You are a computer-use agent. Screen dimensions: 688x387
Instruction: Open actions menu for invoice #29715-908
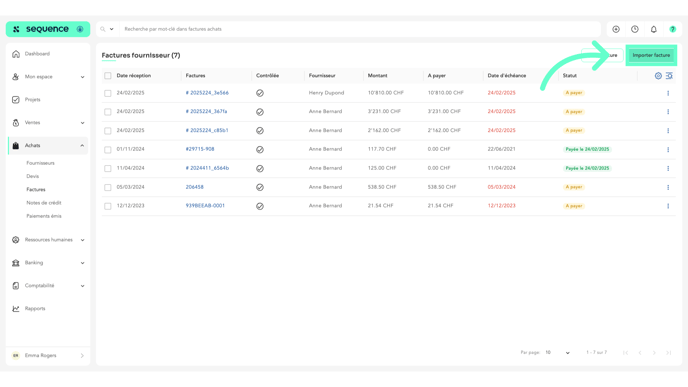(x=668, y=150)
